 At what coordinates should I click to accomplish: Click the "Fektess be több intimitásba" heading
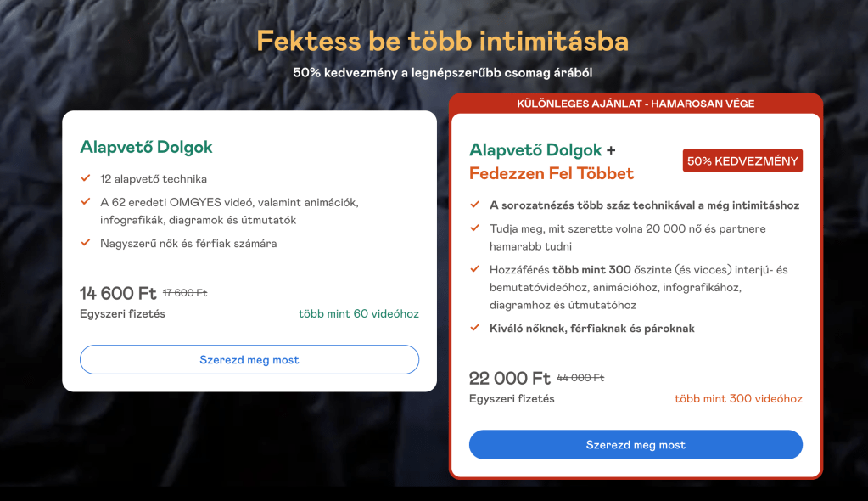(x=442, y=40)
